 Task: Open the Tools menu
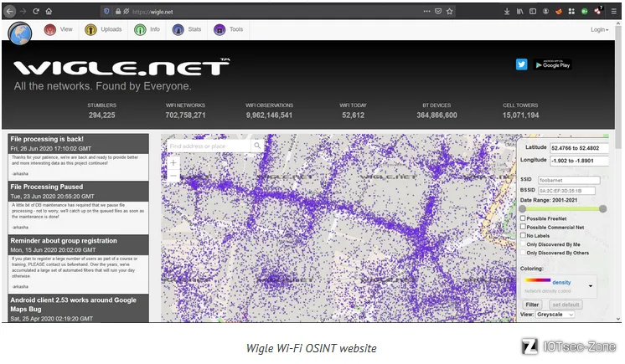pyautogui.click(x=236, y=29)
